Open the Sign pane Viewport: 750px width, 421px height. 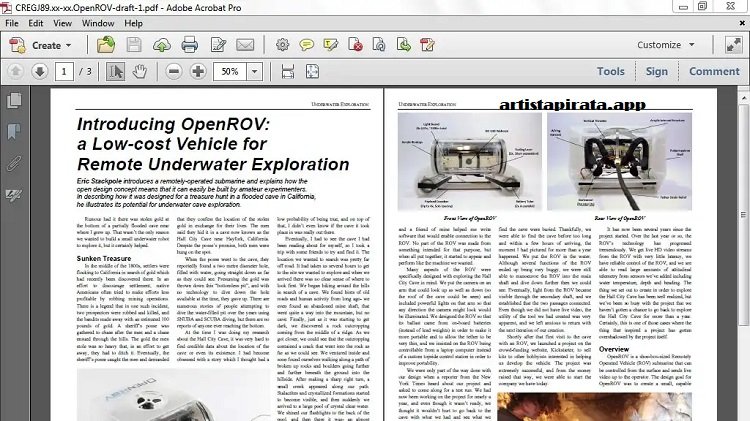click(657, 71)
